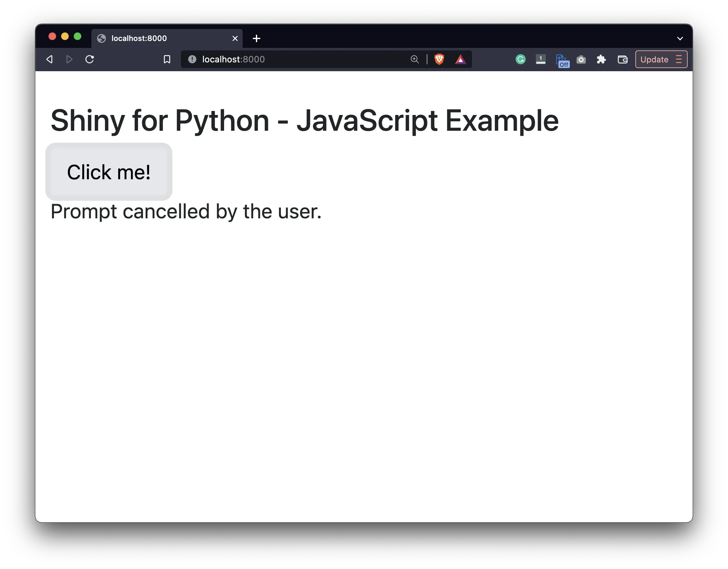This screenshot has height=569, width=728.
Task: Bookmark this page with the bookmark icon
Action: pyautogui.click(x=167, y=59)
